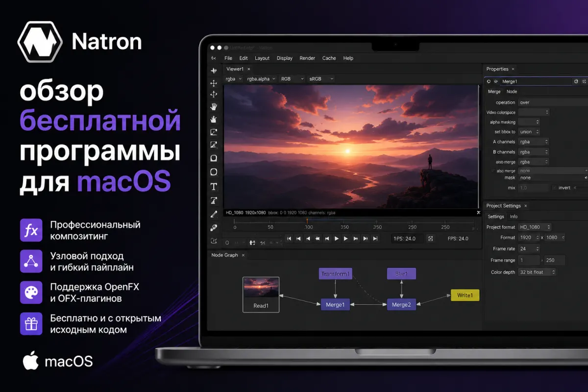Screen dimensions: 588x392
Task: Open the Display menu
Action: point(285,58)
